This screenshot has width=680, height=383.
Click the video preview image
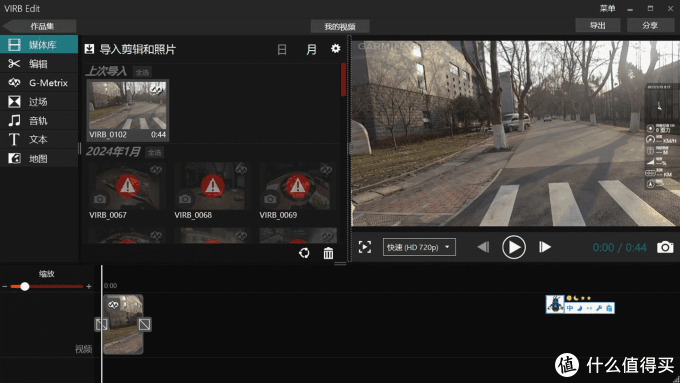coord(516,133)
